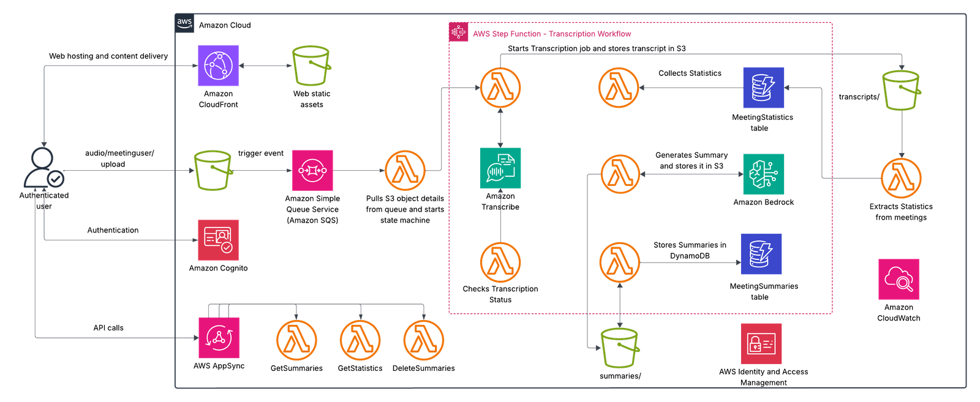Click the DeleteSummaries Lambda icon

coord(424,340)
